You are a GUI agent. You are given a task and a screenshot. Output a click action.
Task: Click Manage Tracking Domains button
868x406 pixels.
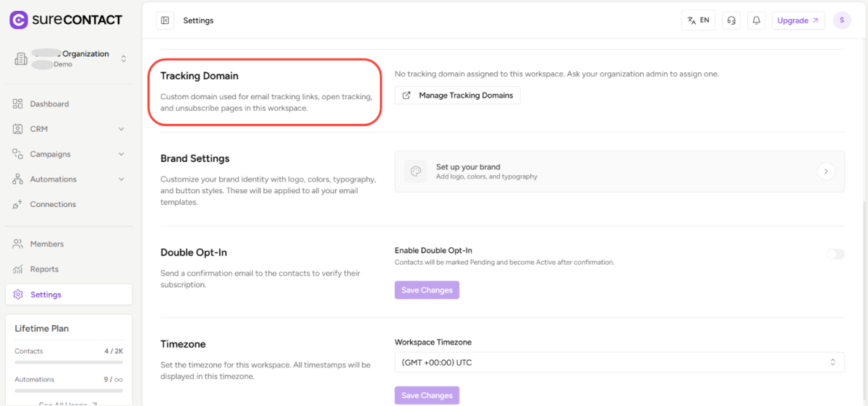click(457, 96)
